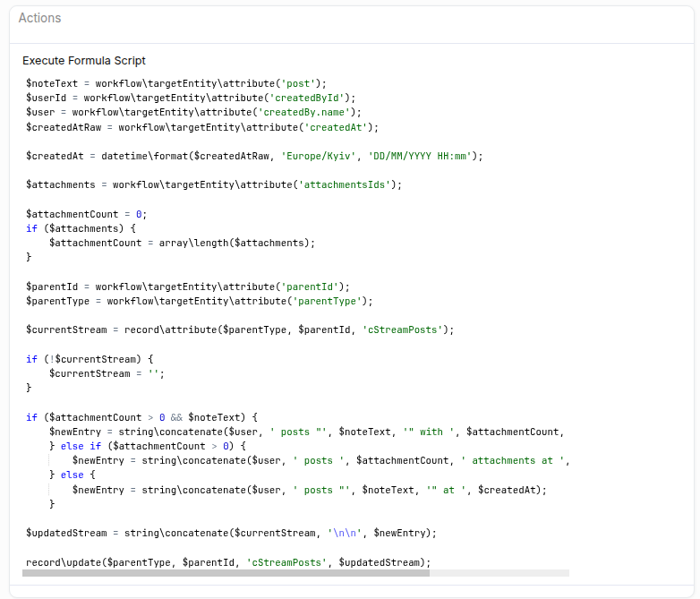Click the Execute Formula Script title
The width and height of the screenshot is (700, 599).
(84, 61)
